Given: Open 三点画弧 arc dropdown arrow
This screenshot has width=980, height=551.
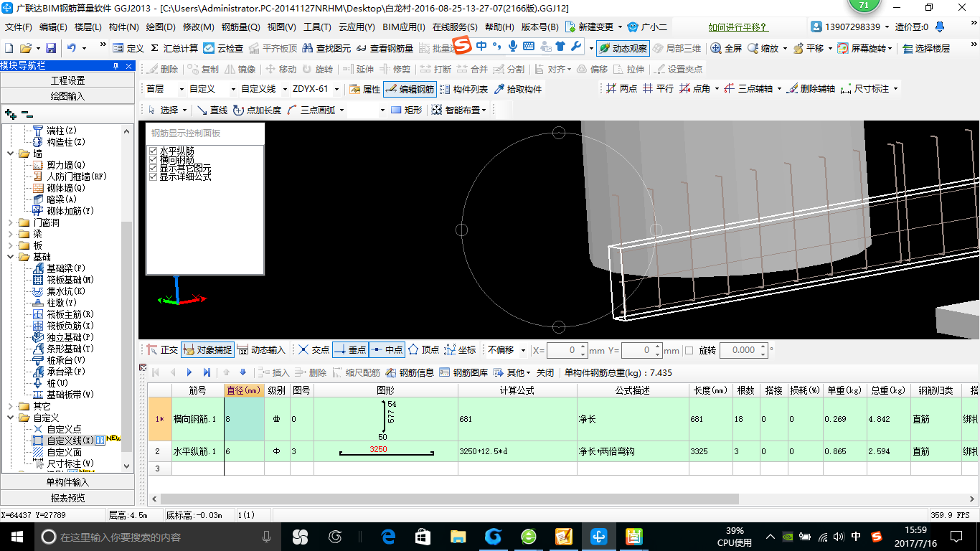Looking at the screenshot, I should click(x=341, y=110).
